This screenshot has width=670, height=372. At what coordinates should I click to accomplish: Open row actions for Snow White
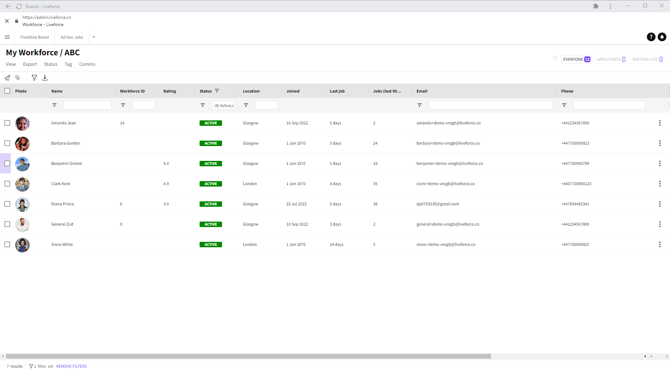[660, 244]
